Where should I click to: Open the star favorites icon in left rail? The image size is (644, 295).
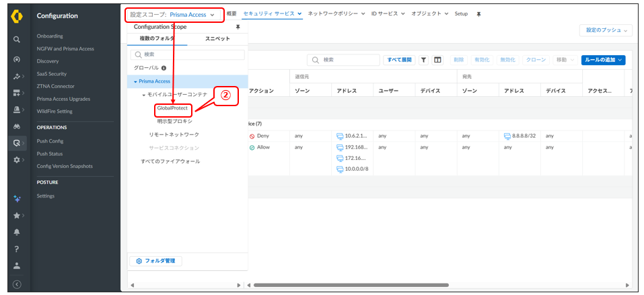click(17, 215)
